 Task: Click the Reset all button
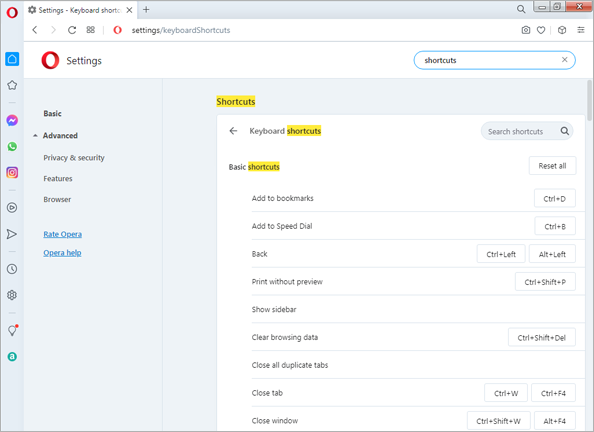552,166
